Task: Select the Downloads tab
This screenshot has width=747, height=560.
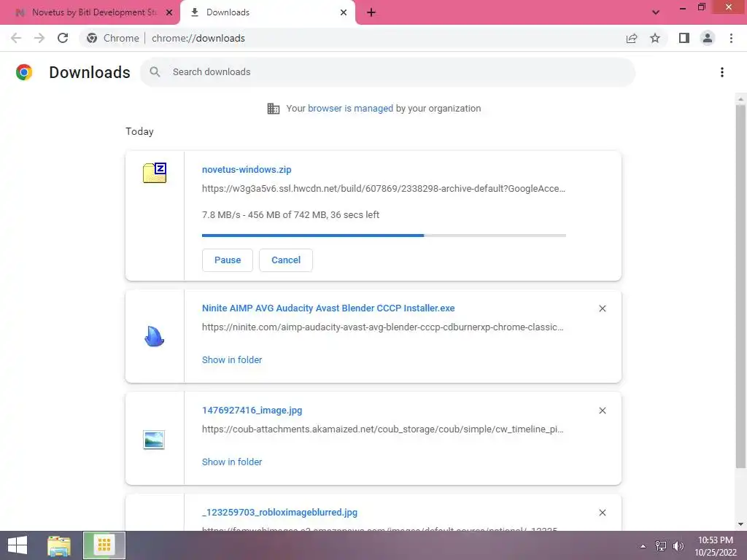Action: 267,13
